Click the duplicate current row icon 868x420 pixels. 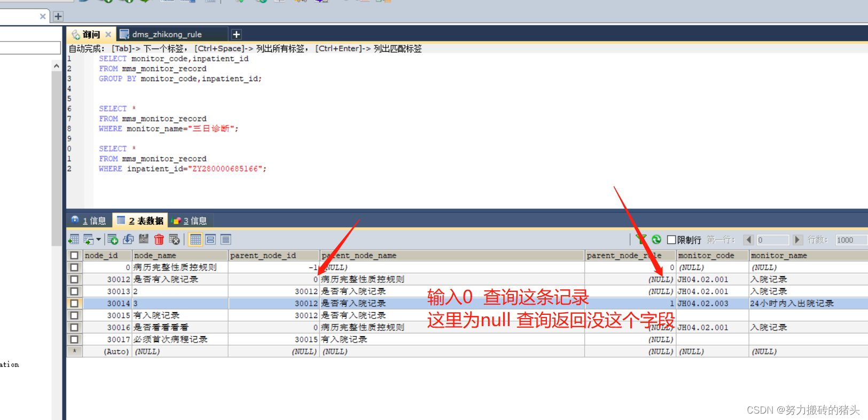[128, 240]
